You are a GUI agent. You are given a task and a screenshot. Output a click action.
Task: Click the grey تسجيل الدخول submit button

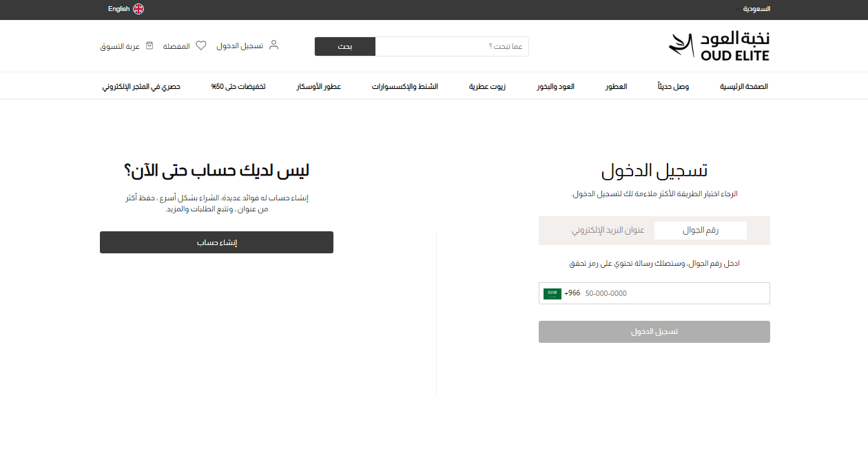coord(654,332)
